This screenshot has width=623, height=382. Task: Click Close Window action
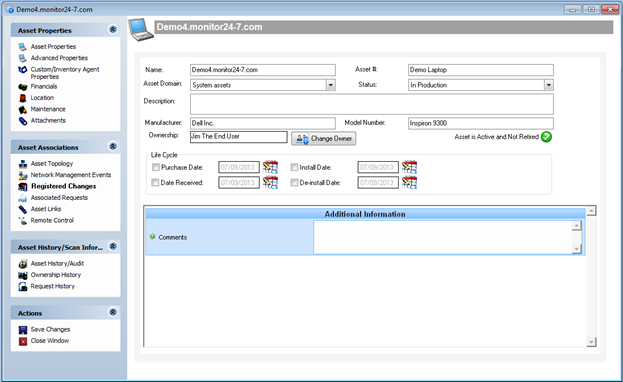tap(50, 341)
